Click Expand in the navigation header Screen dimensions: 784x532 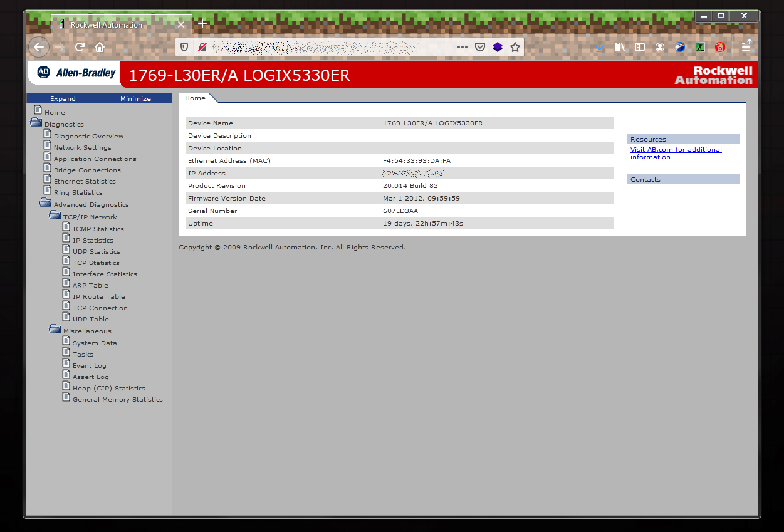[x=63, y=98]
